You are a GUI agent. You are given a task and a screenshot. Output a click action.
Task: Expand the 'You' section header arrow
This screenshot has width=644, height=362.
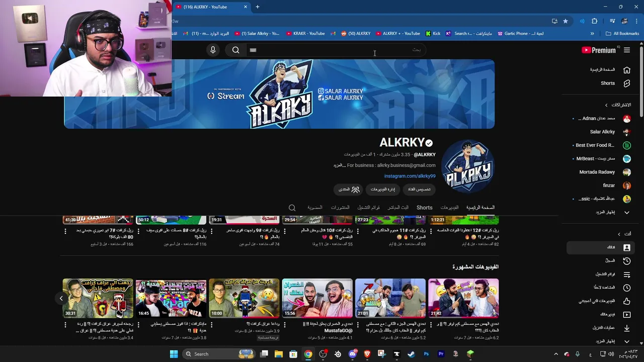619,234
